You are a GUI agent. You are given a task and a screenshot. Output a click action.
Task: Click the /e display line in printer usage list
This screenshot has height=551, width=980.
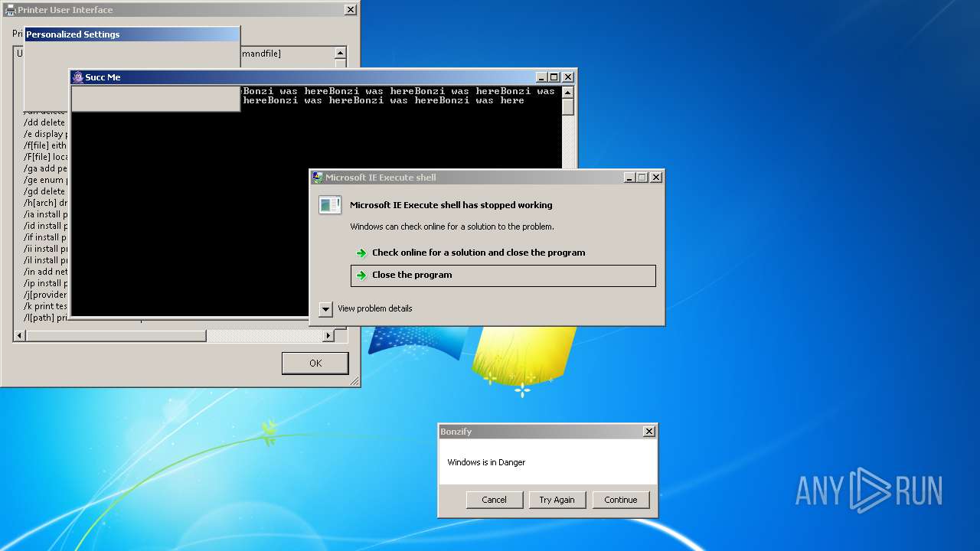[x=45, y=134]
